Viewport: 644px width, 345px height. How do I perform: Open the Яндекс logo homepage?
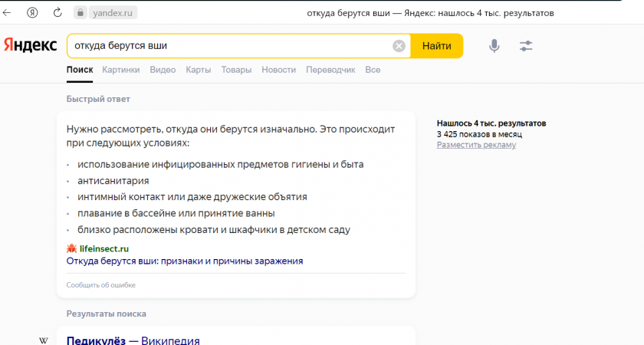pyautogui.click(x=31, y=45)
